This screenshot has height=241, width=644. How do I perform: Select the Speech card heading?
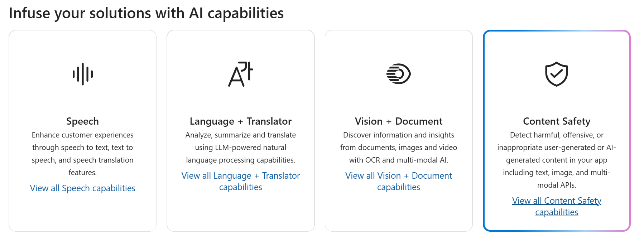82,121
